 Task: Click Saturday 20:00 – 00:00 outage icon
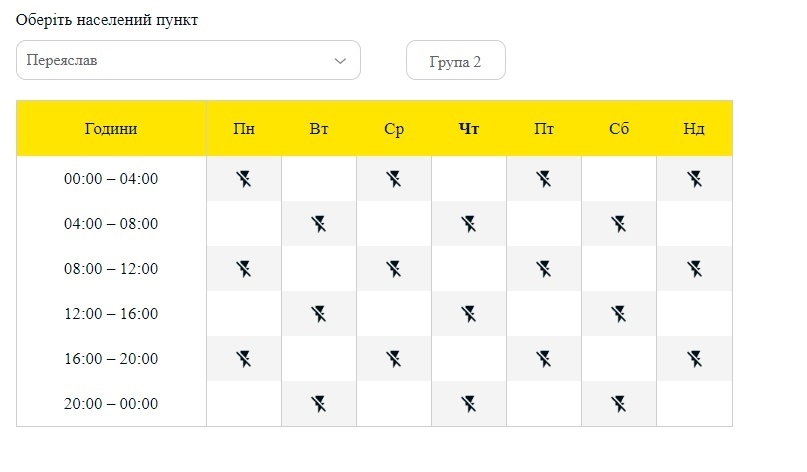619,404
